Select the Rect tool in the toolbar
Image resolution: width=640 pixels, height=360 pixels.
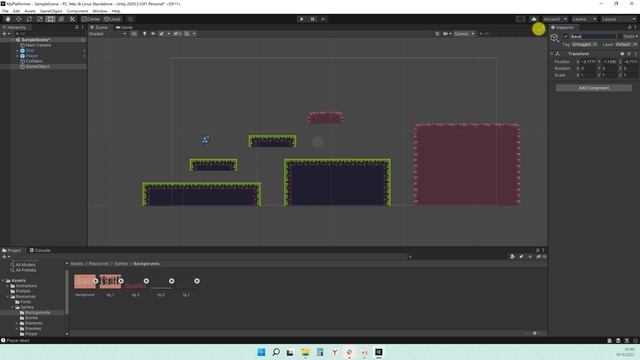point(50,19)
